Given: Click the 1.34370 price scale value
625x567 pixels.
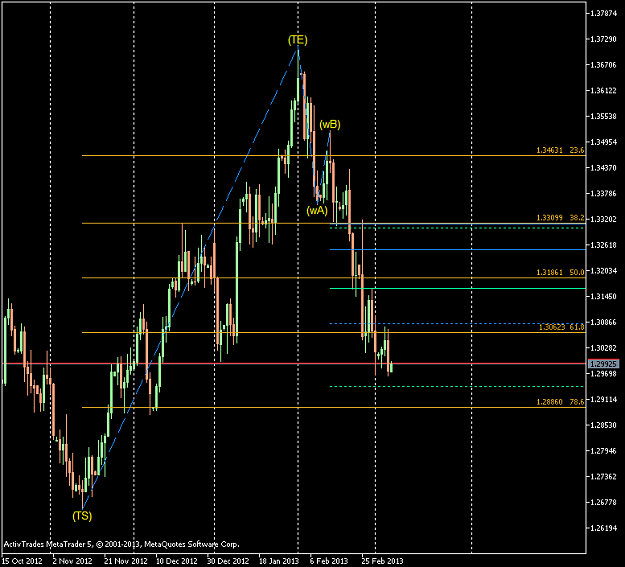Looking at the screenshot, I should (x=603, y=167).
